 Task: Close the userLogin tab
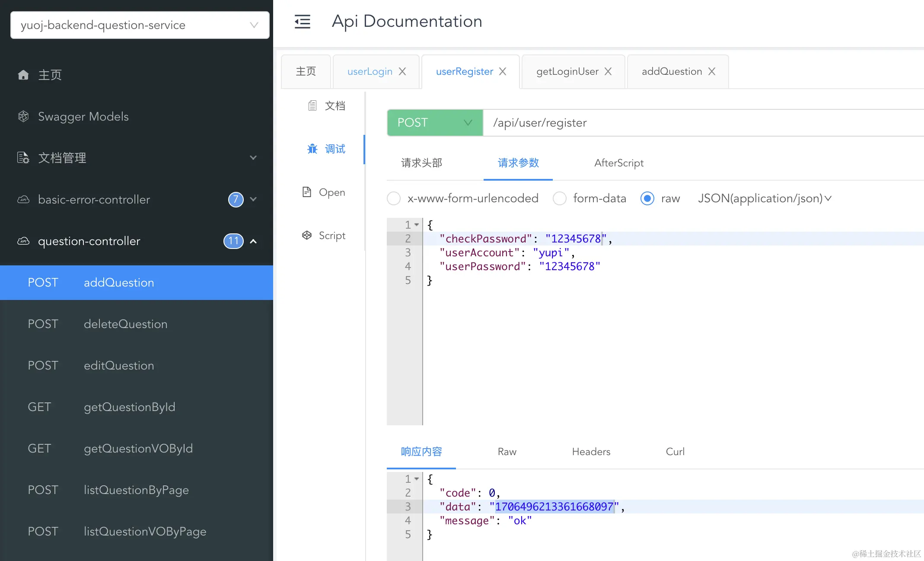coord(402,71)
